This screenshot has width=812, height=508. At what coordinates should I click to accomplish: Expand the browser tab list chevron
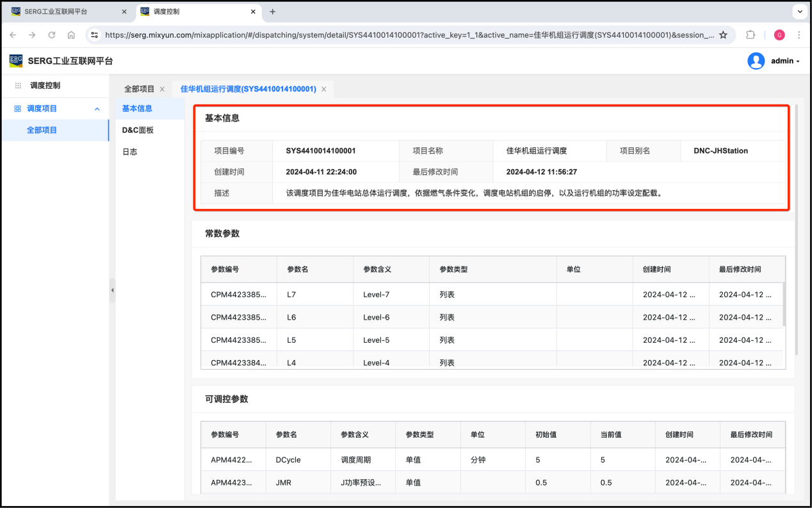tap(799, 12)
